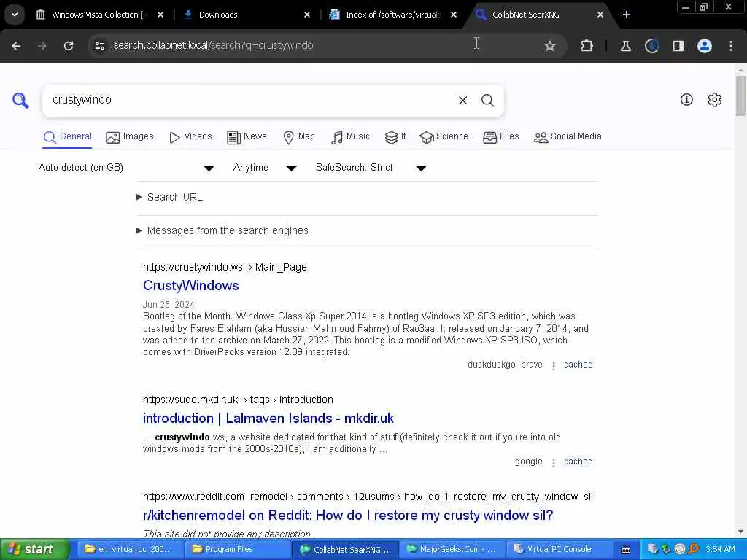Bookmark this page with the star icon
747x560 pixels.
point(550,46)
